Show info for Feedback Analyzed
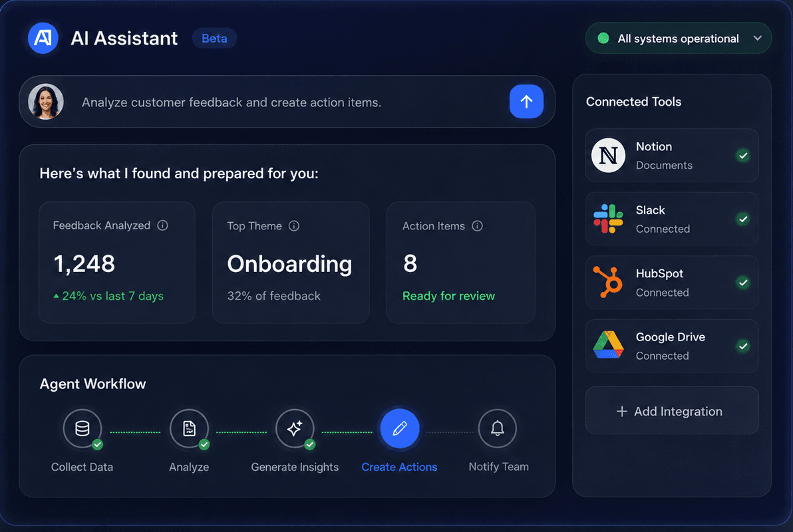 (x=162, y=225)
